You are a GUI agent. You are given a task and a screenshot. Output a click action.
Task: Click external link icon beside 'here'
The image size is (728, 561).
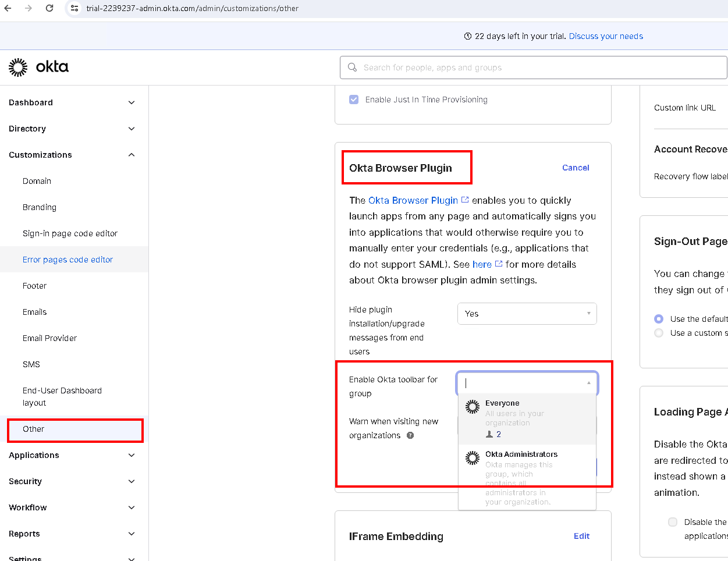499,264
